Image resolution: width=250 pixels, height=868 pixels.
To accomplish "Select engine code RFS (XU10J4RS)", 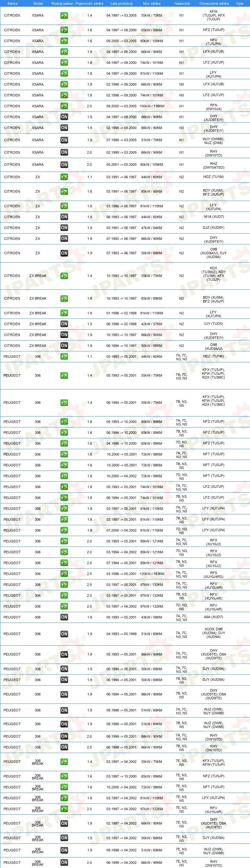I will [214, 575].
